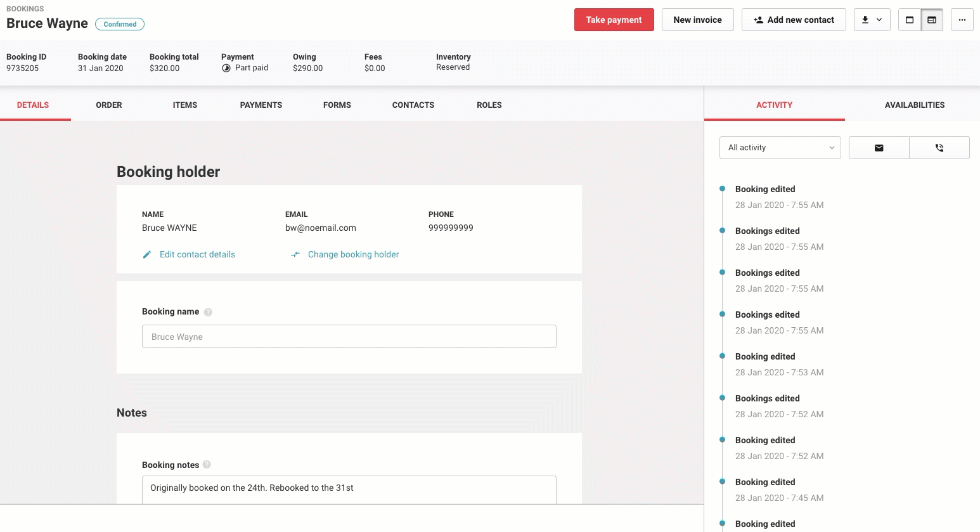Show the AVAILABILITIES panel tab

coord(915,105)
